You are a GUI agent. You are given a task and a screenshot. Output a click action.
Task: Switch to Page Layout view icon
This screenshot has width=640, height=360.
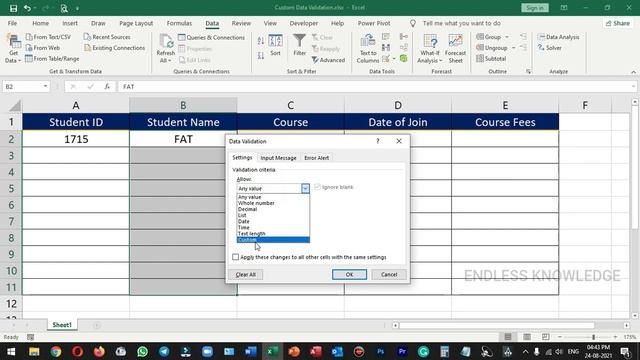pyautogui.click(x=527, y=337)
